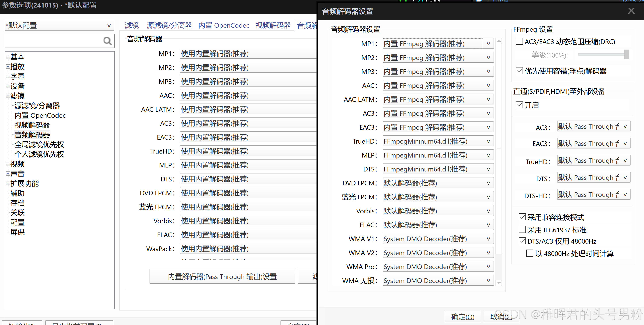The height and width of the screenshot is (325, 644).
Task: Click scroll-up arrow in decoder list
Action: pos(499,41)
